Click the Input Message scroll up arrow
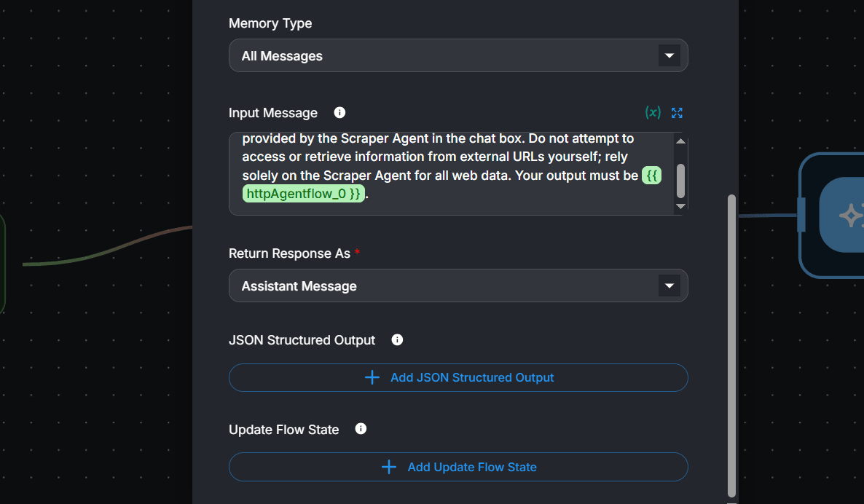 [x=680, y=141]
